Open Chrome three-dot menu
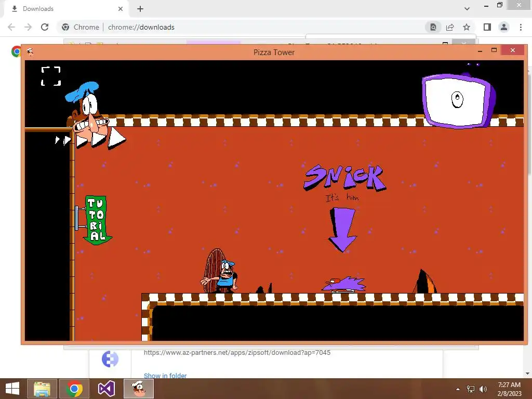 click(x=521, y=27)
